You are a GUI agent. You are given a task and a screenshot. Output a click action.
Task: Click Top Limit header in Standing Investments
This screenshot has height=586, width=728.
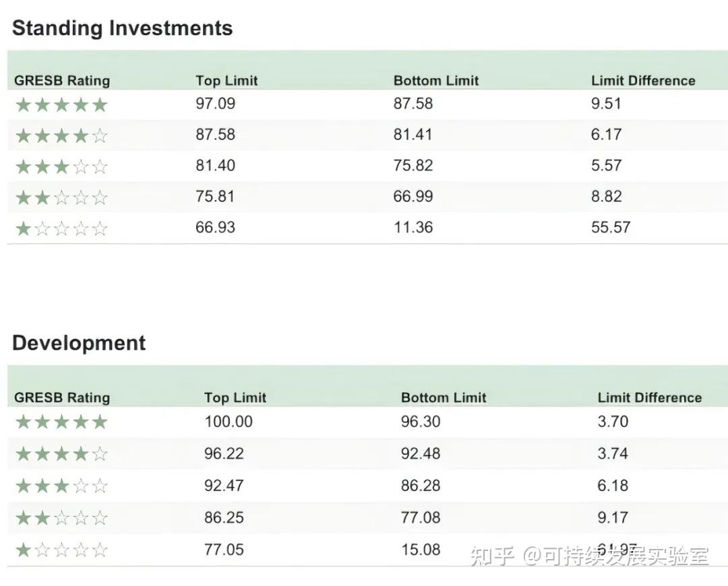coord(226,81)
